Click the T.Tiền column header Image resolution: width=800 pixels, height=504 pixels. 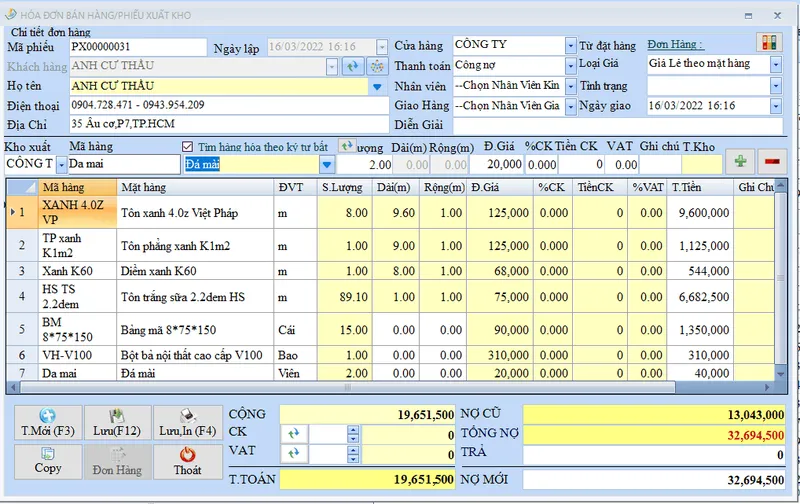[x=699, y=187]
